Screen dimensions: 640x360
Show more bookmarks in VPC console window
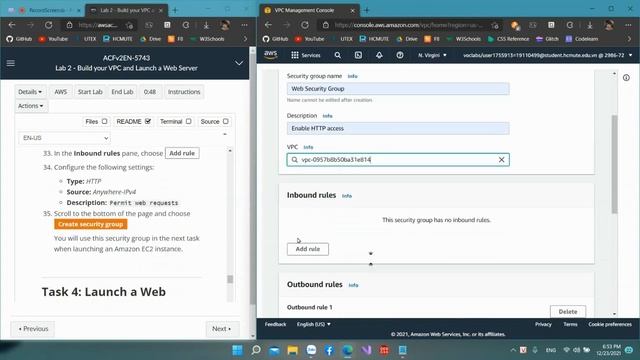click(629, 39)
